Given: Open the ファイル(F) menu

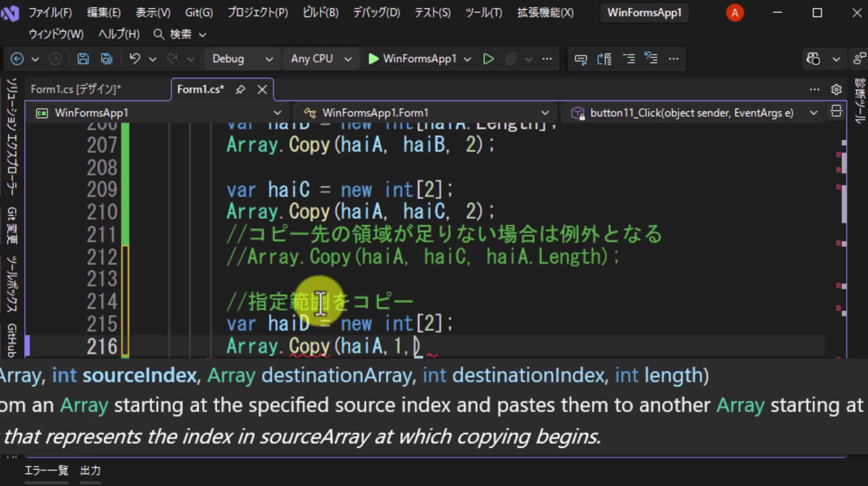Looking at the screenshot, I should [x=50, y=13].
